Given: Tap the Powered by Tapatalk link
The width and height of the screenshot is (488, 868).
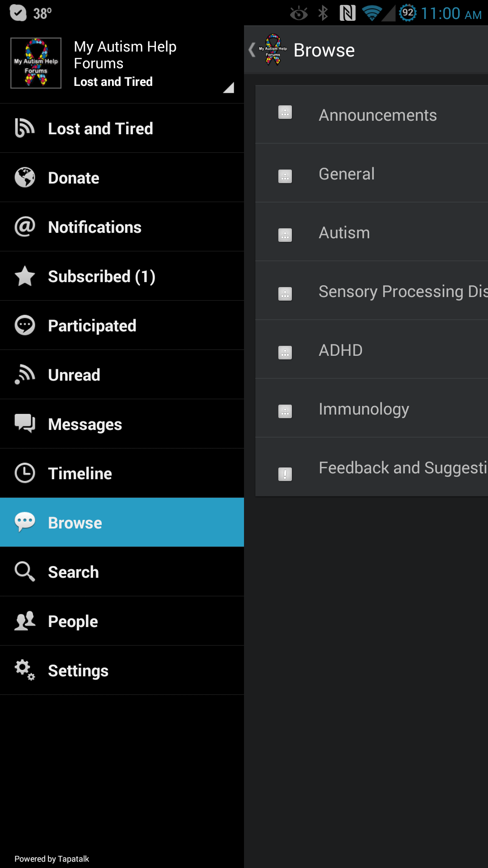Looking at the screenshot, I should point(52,859).
